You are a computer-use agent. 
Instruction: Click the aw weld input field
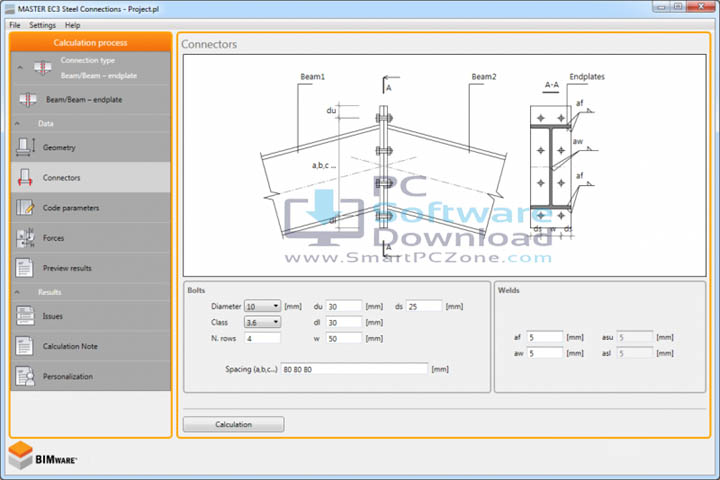point(545,353)
